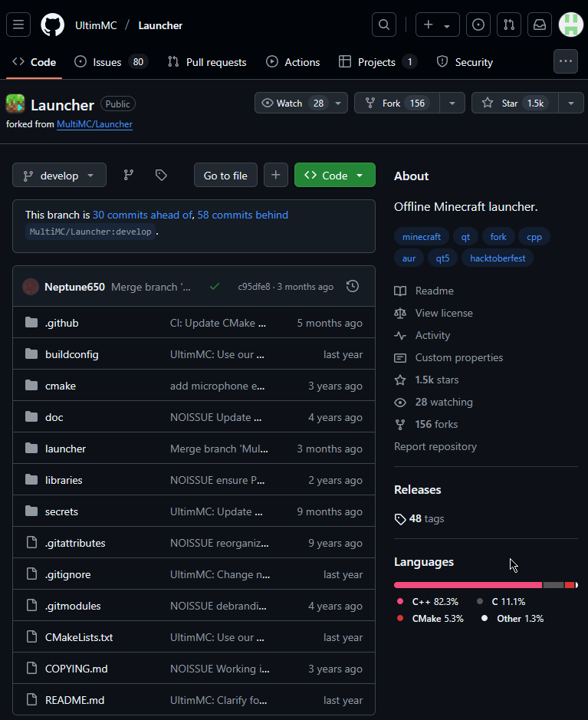Open the hamburger navigation menu

tap(18, 25)
